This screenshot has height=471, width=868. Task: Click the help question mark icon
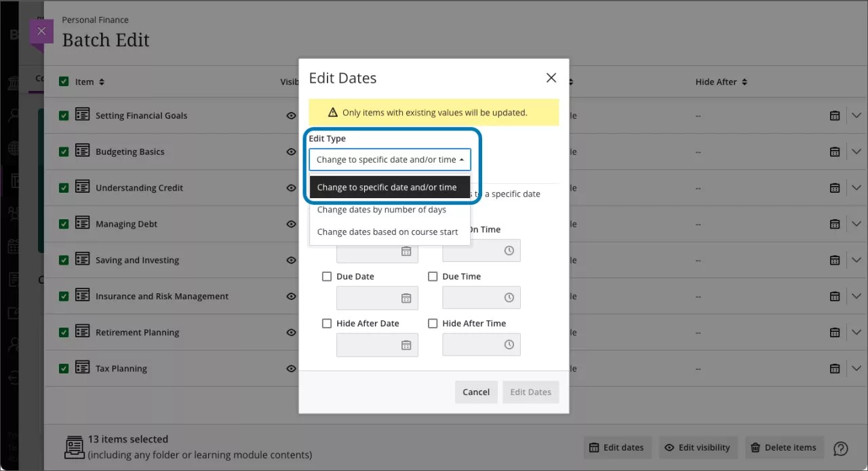tap(840, 448)
